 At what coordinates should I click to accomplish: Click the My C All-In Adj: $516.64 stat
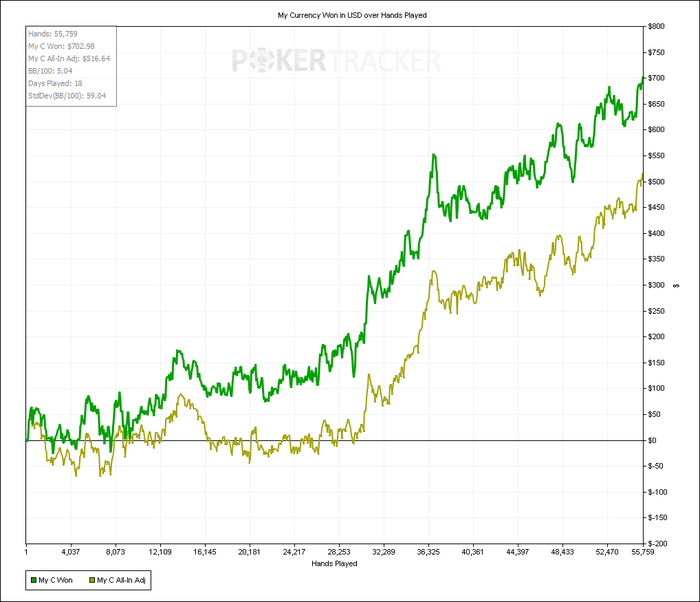[69, 59]
